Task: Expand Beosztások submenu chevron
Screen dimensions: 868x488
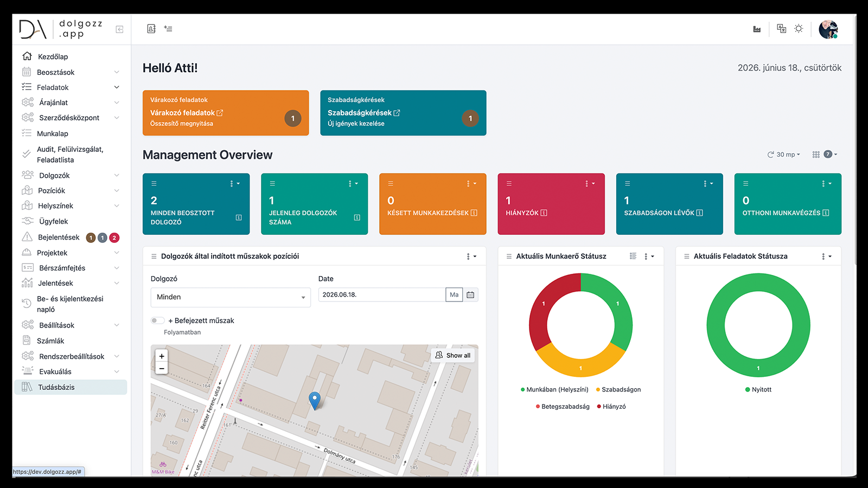Action: tap(117, 72)
